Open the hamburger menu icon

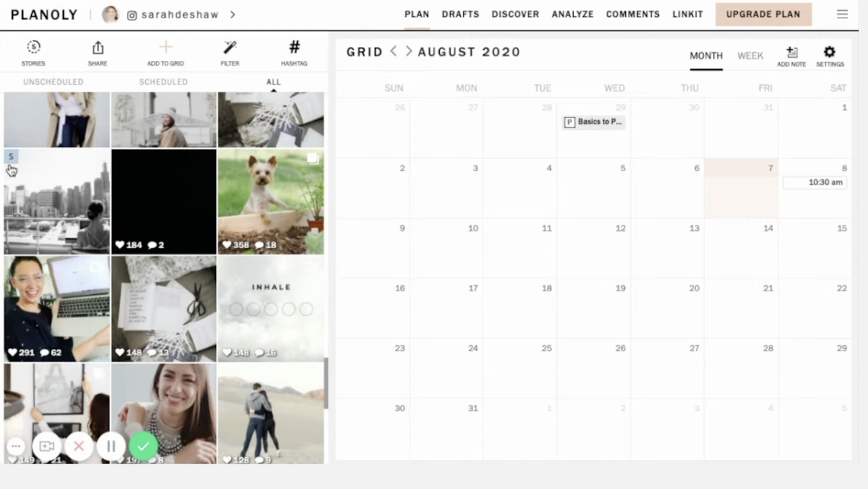[842, 14]
